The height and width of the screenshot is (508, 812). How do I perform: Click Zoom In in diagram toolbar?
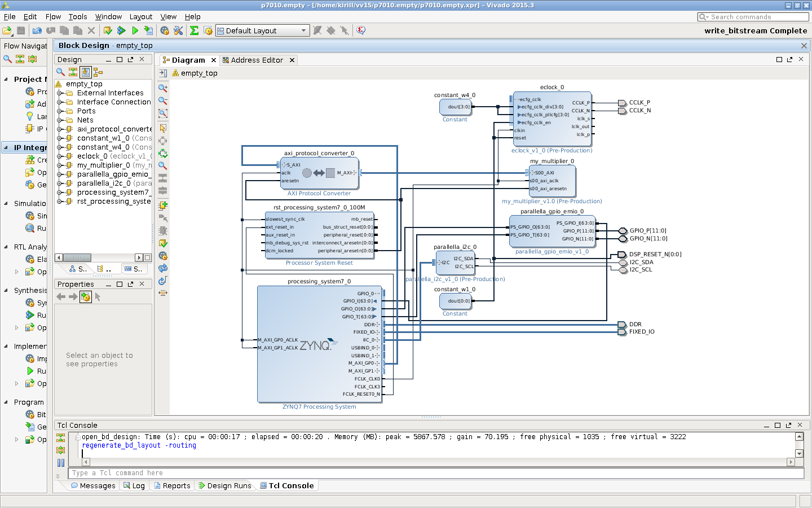(x=163, y=88)
